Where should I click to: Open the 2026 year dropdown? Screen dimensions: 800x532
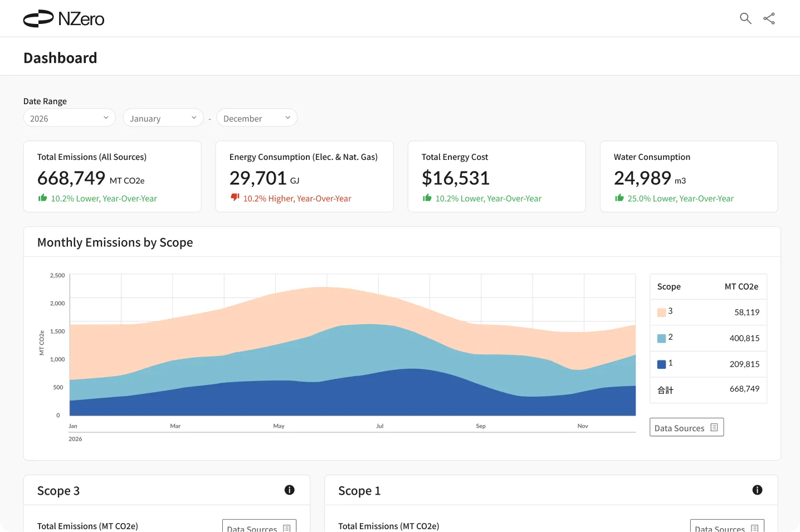coord(69,118)
